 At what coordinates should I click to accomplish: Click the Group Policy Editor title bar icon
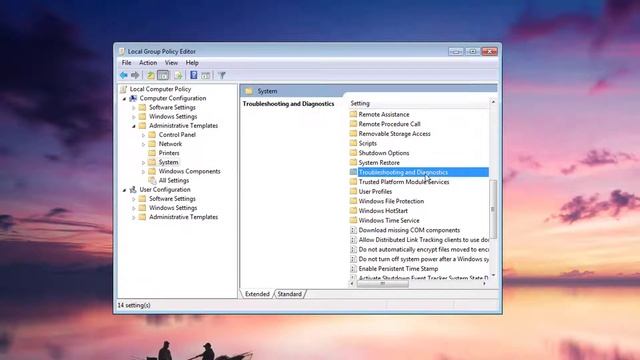tap(122, 51)
